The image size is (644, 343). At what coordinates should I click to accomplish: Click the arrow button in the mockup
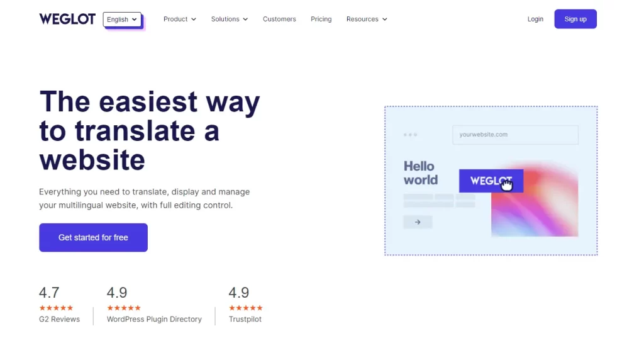click(418, 222)
